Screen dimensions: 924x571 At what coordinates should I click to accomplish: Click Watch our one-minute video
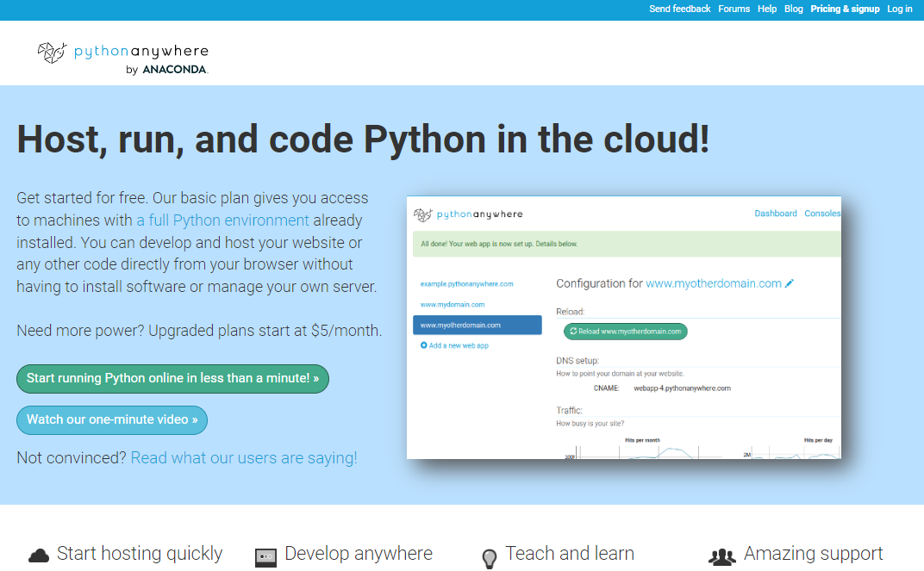pos(111,420)
